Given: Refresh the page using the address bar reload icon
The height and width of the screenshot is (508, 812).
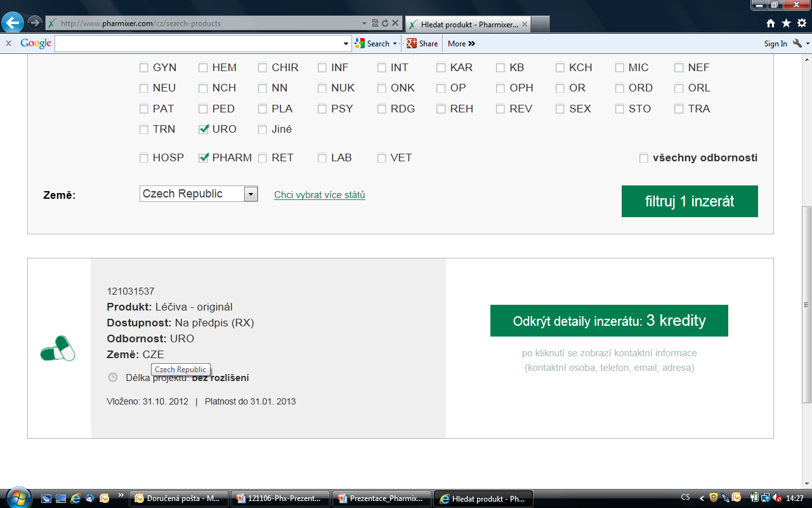Looking at the screenshot, I should pyautogui.click(x=384, y=23).
